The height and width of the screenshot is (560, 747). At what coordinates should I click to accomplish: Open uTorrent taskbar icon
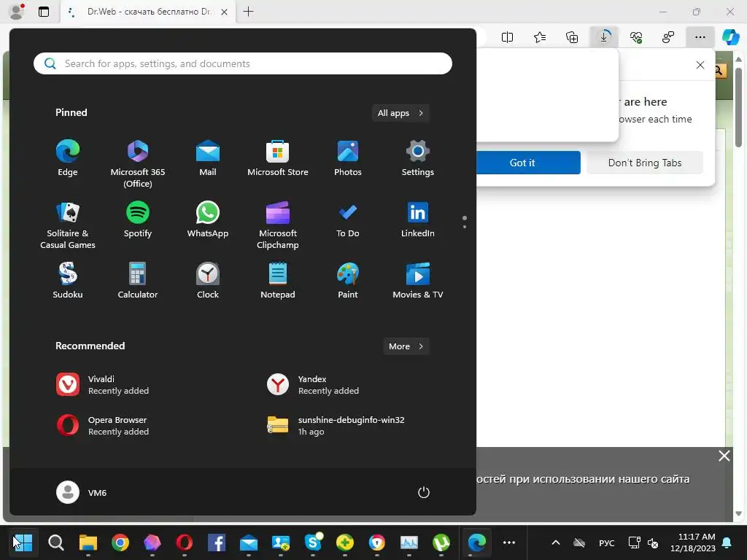tap(441, 542)
